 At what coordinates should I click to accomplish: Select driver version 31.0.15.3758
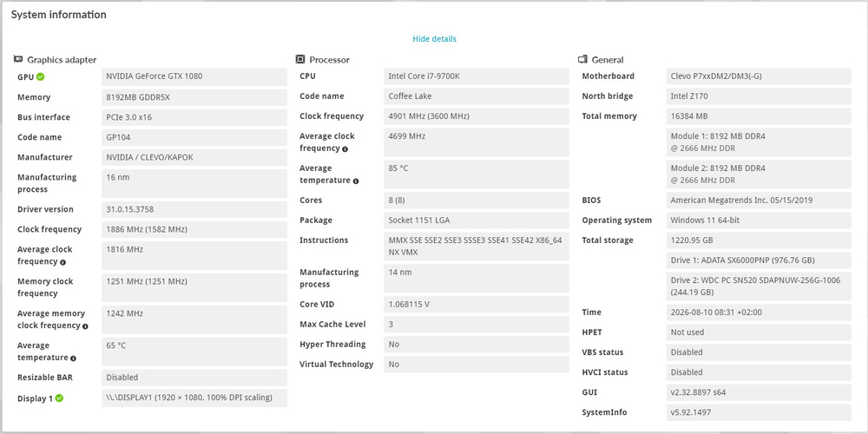coord(194,209)
